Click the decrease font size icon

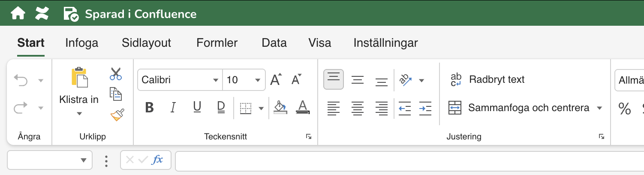click(297, 80)
